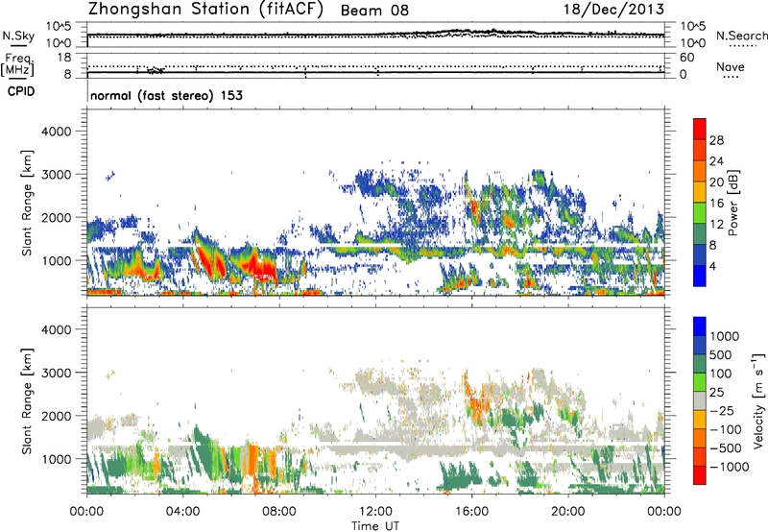Select the red bottom segment of Velocity colorbar

click(x=700, y=475)
